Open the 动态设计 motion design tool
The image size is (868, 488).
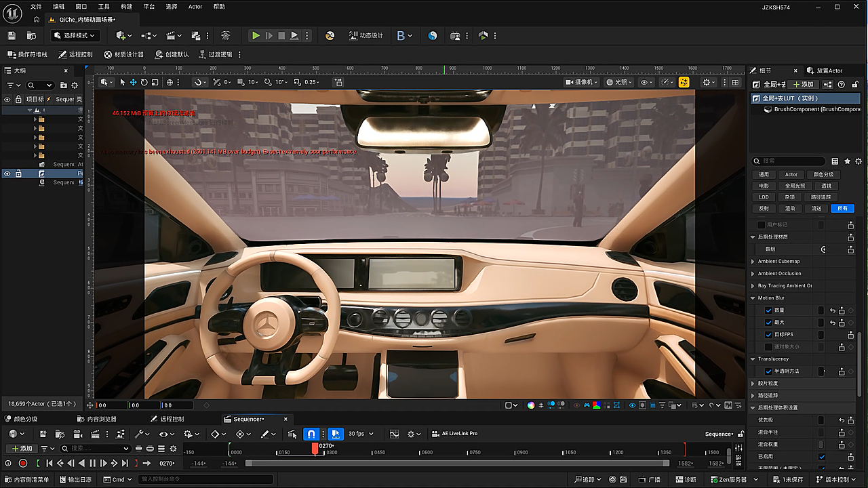[366, 35]
